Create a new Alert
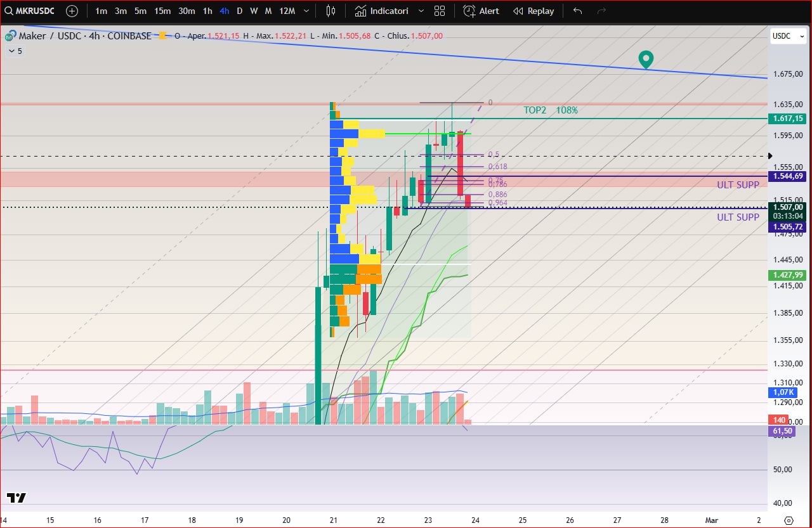The image size is (812, 528). point(481,11)
